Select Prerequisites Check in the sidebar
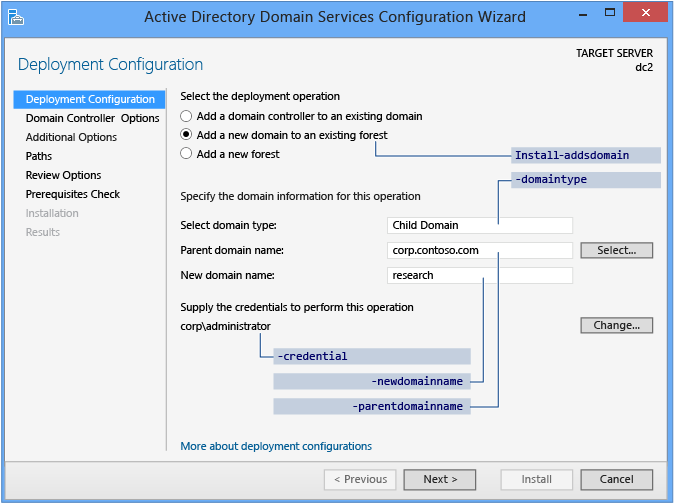 72,194
